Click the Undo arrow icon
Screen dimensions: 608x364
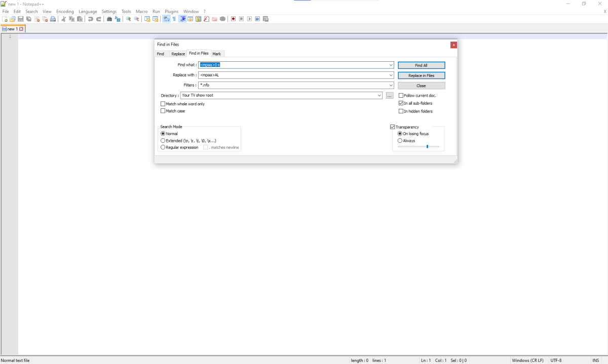tap(91, 19)
